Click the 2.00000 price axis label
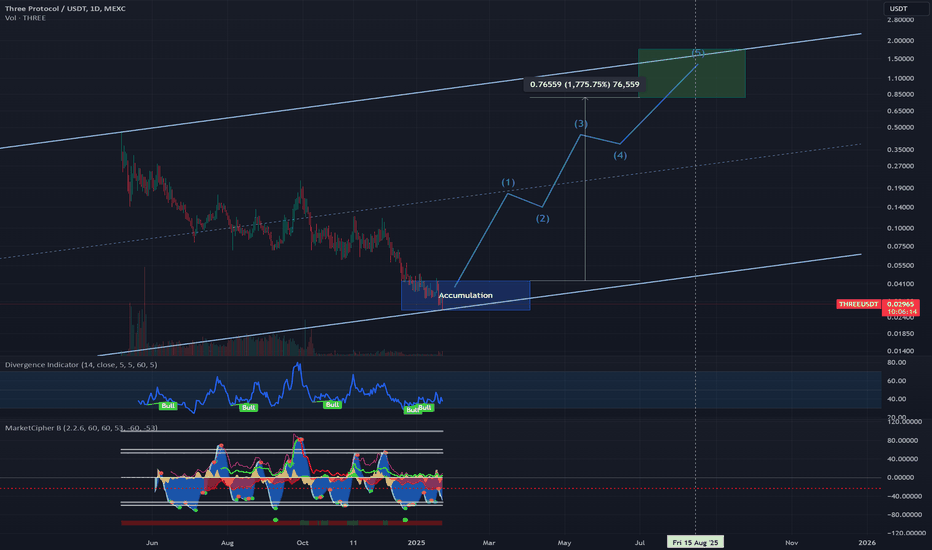The width and height of the screenshot is (932, 550). coord(900,40)
